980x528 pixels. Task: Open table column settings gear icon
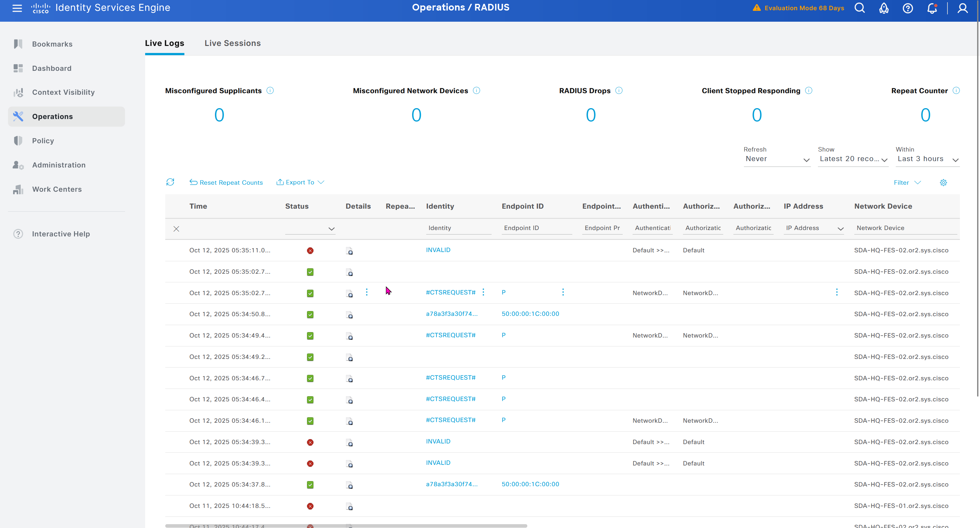tap(943, 182)
